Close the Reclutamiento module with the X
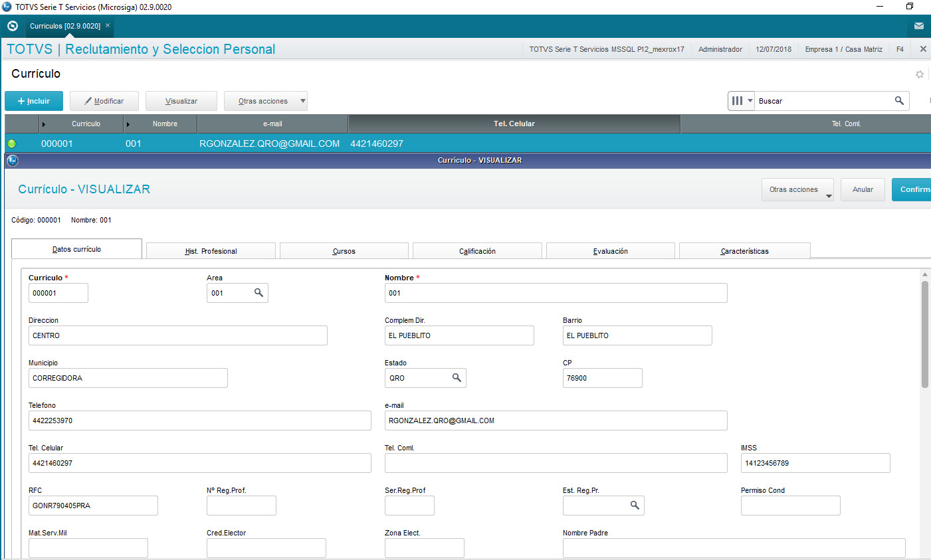This screenshot has height=560, width=931. point(923,49)
